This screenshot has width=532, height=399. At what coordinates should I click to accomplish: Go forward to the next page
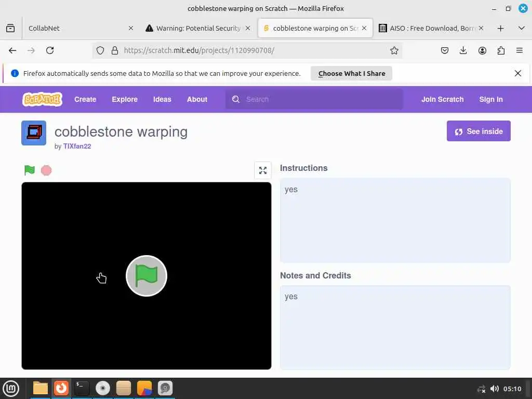click(x=31, y=50)
